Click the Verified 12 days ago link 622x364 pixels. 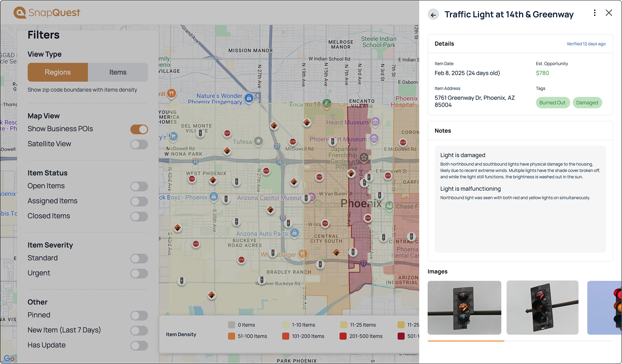pyautogui.click(x=586, y=44)
